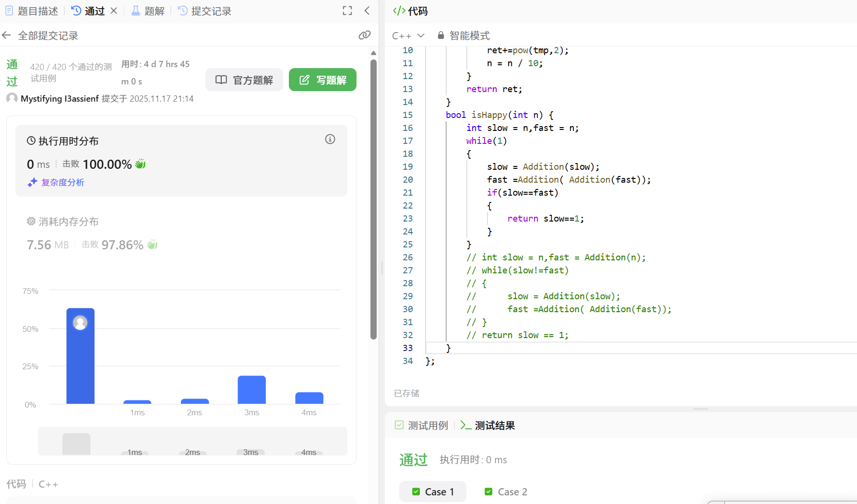Click the 'return slow==1;' code line
This screenshot has height=504, width=857.
pyautogui.click(x=546, y=219)
